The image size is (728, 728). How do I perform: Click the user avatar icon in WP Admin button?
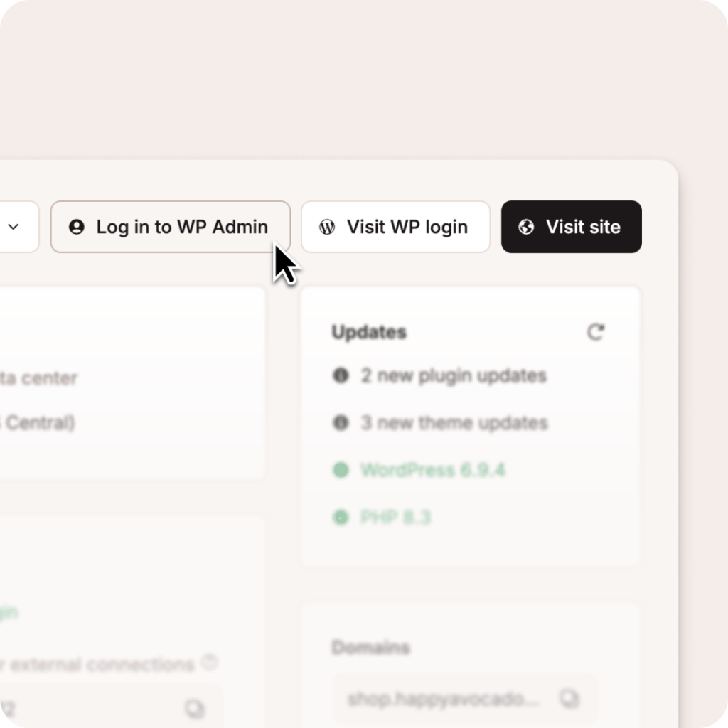(x=77, y=227)
